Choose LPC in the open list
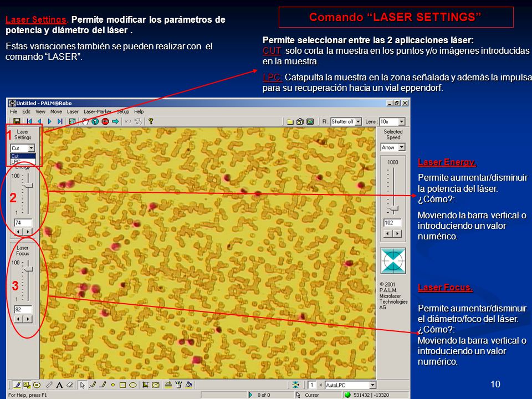Screen dimensions: 532x399 [23, 161]
